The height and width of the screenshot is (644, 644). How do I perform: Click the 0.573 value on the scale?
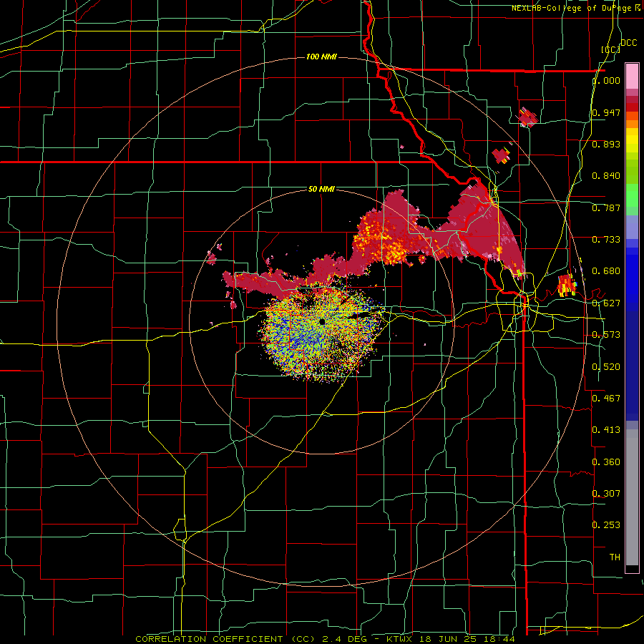click(606, 335)
